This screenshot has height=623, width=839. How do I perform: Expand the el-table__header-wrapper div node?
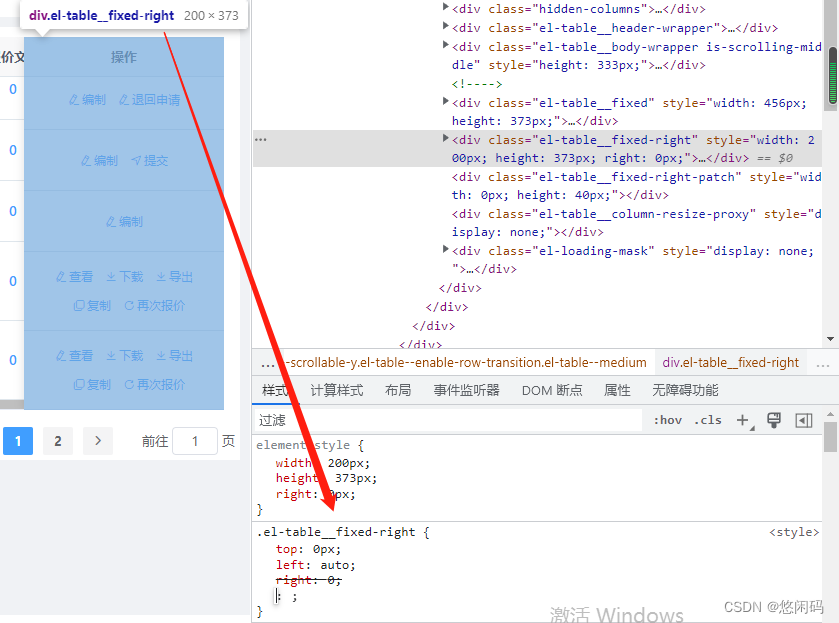(445, 27)
